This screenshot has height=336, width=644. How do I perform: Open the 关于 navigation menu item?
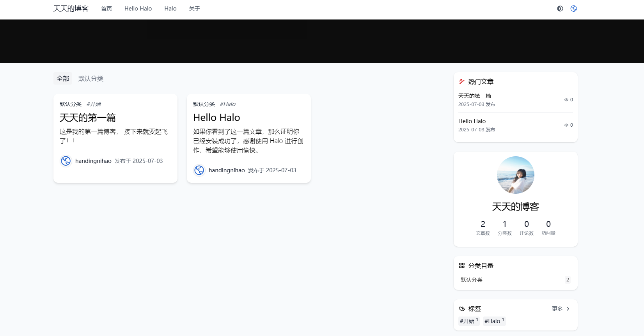pyautogui.click(x=195, y=9)
